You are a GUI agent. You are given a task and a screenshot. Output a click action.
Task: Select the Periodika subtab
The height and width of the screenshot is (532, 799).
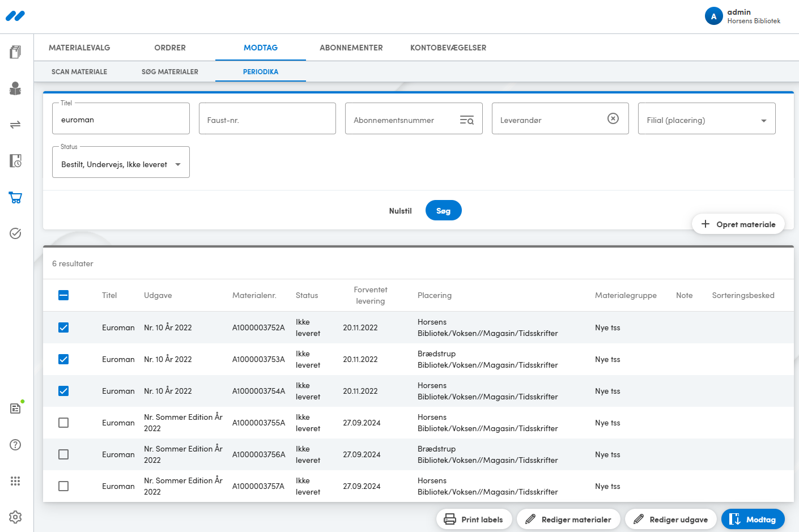261,72
